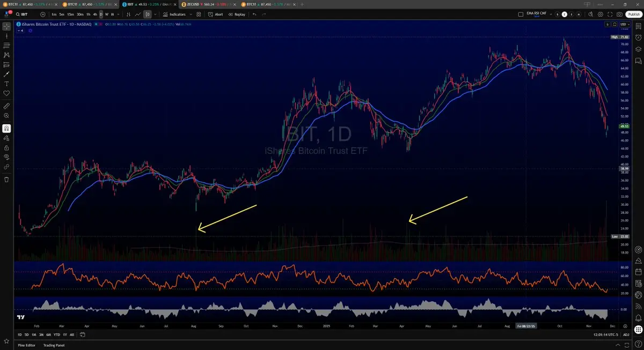Screen dimensions: 644x350
Task: Switch to the ZECUSD browser tab
Action: [x=207, y=4]
